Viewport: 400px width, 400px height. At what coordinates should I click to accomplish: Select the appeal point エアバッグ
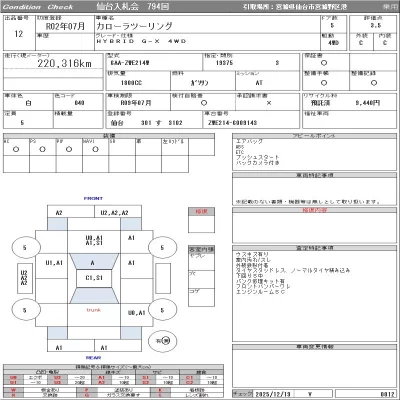coord(250,141)
